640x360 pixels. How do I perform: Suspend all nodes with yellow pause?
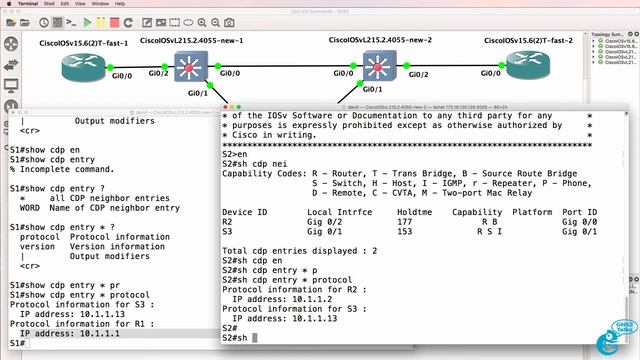(x=101, y=22)
